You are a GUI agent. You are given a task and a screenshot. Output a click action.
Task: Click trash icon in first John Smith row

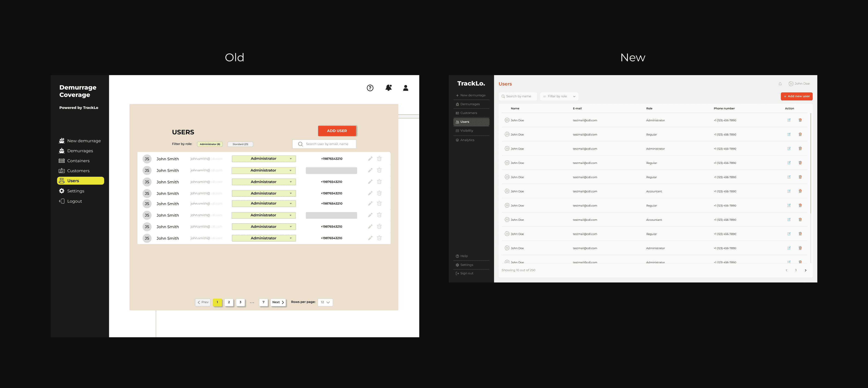(379, 159)
